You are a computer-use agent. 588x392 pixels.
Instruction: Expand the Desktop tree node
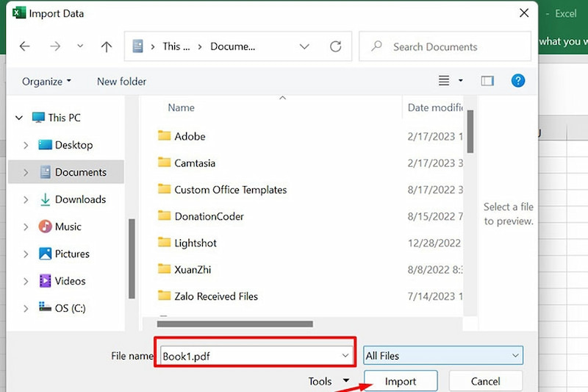pyautogui.click(x=26, y=145)
